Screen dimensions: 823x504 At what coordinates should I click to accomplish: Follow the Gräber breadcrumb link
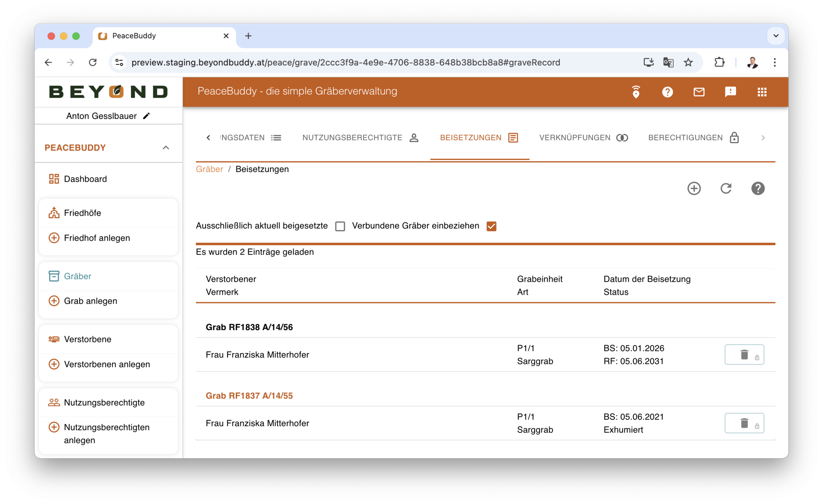209,169
